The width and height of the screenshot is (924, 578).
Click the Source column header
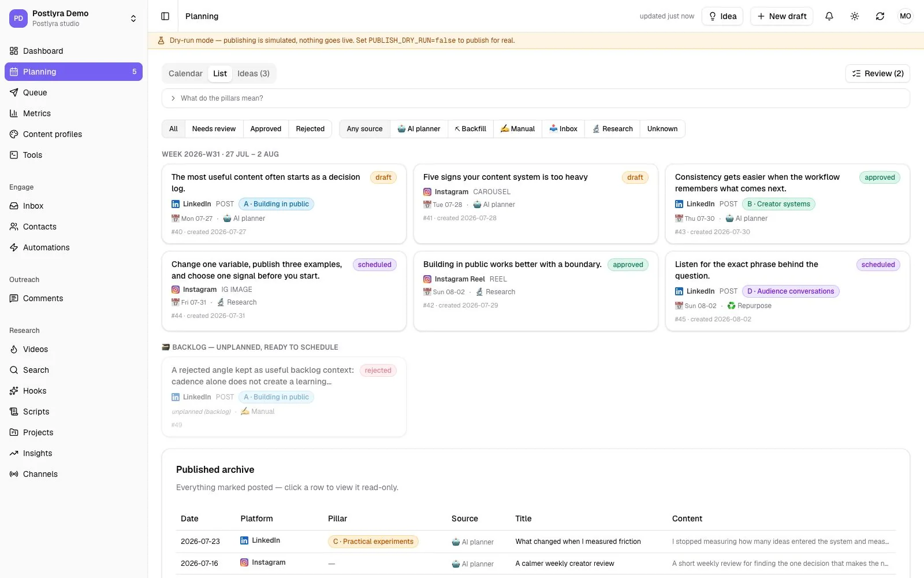[465, 518]
